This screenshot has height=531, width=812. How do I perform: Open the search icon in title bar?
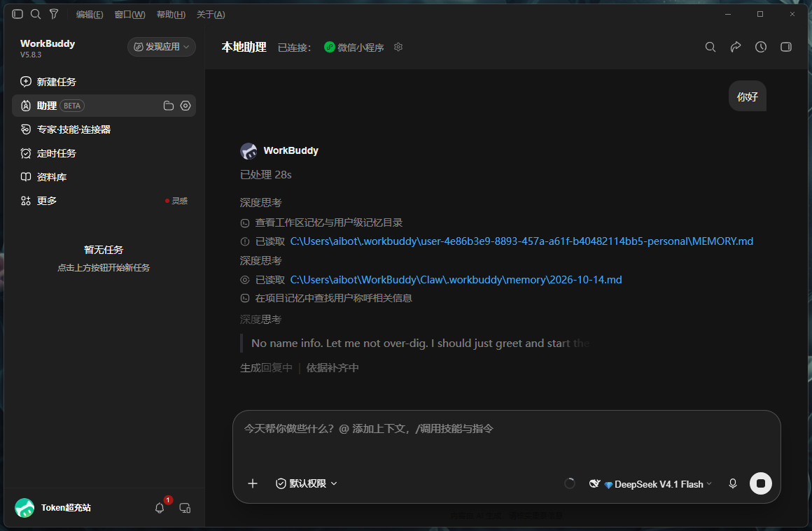pos(36,14)
